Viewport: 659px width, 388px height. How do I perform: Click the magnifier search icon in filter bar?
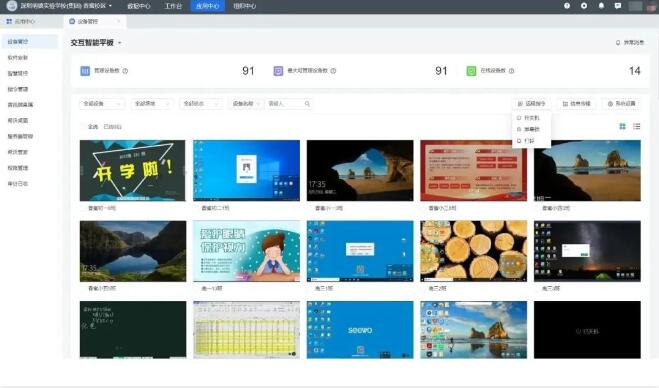(307, 104)
